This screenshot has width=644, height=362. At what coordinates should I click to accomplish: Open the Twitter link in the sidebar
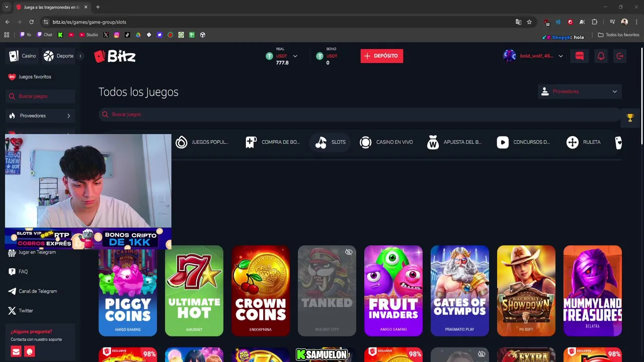[21, 311]
